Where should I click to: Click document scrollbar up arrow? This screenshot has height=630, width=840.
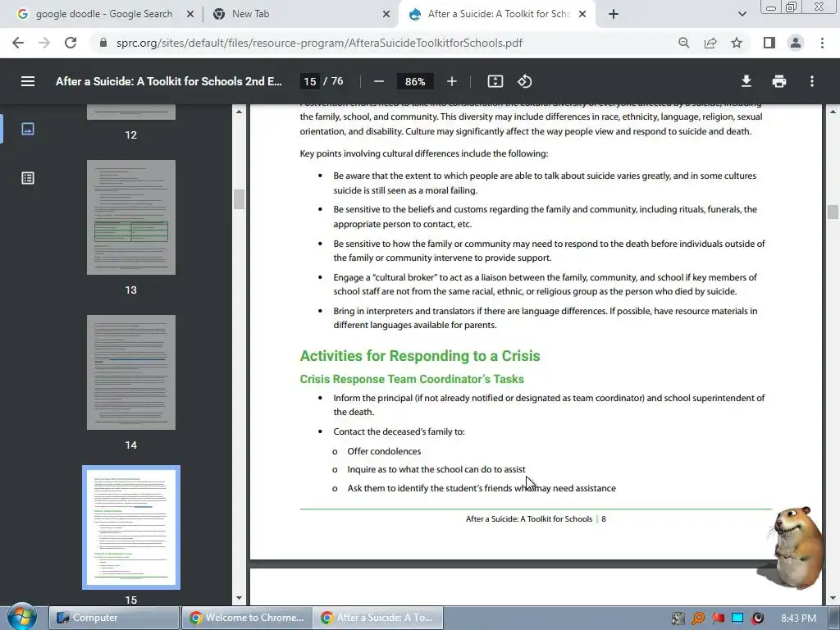833,112
